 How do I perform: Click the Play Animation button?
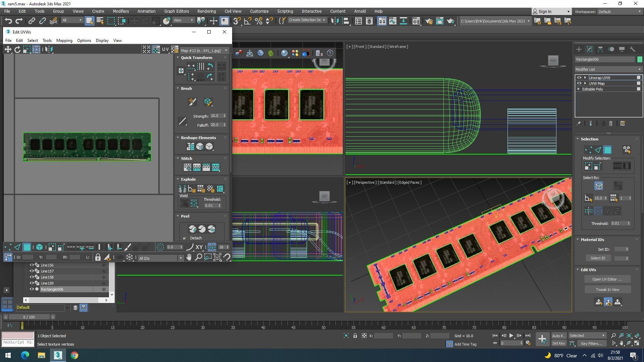(511, 336)
